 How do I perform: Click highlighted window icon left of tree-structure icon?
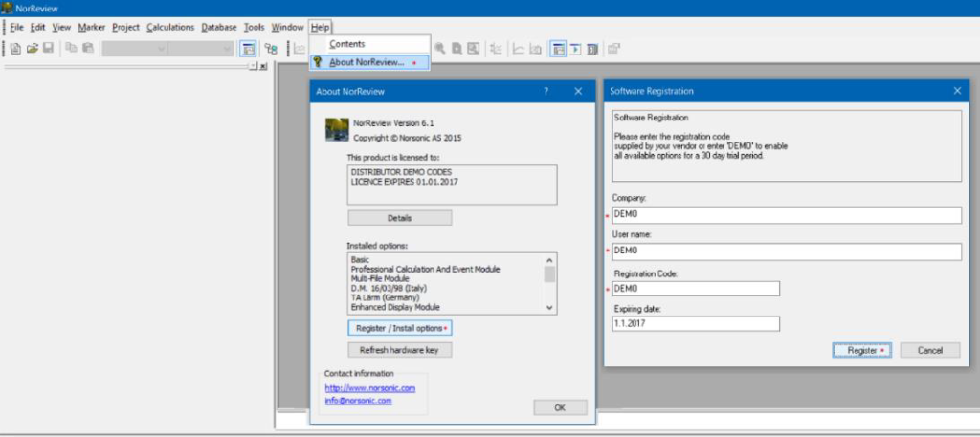click(249, 49)
